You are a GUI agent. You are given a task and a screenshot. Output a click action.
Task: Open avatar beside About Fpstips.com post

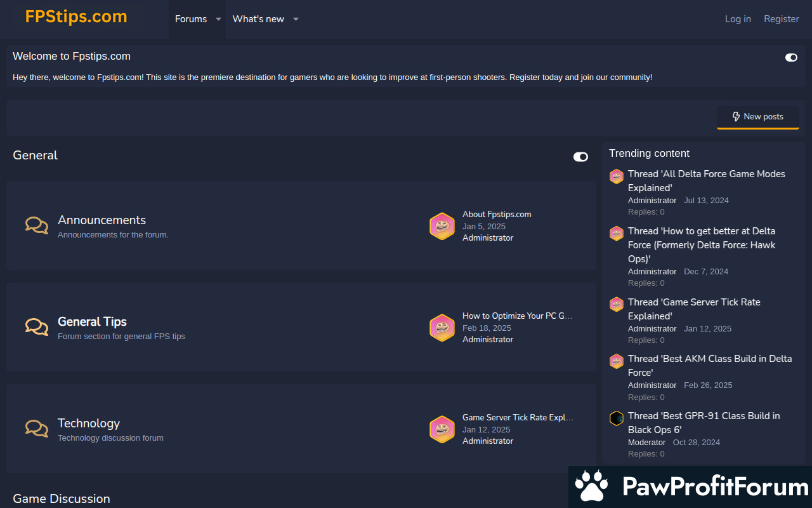click(442, 226)
